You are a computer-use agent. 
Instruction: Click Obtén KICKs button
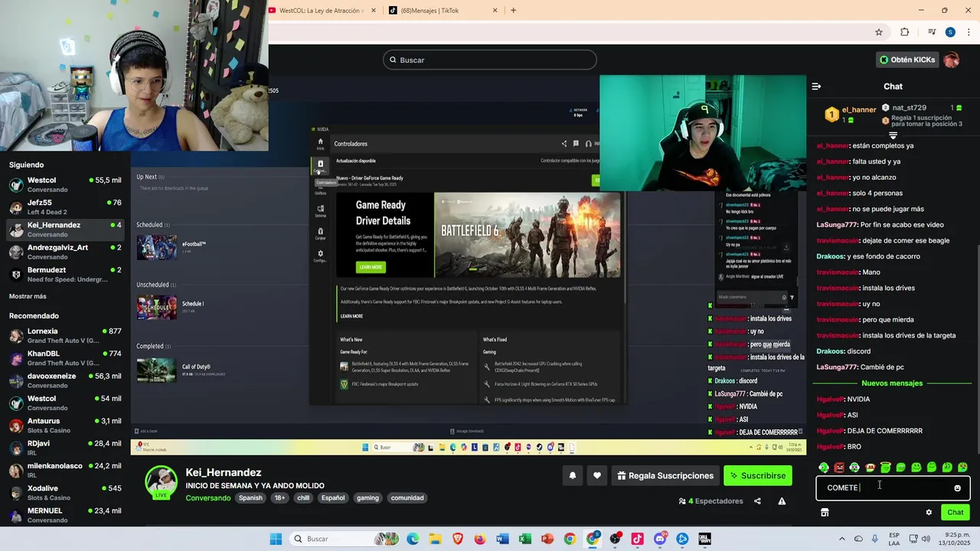pos(906,60)
